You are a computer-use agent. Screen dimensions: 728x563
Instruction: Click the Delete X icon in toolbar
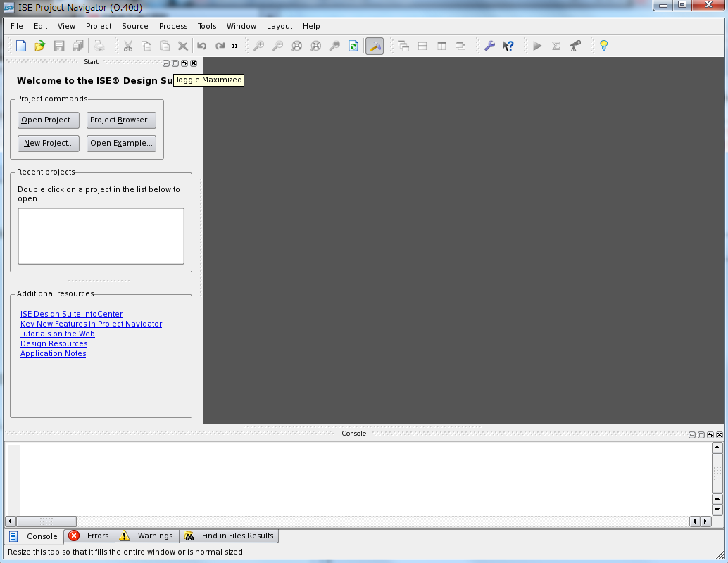pos(183,46)
